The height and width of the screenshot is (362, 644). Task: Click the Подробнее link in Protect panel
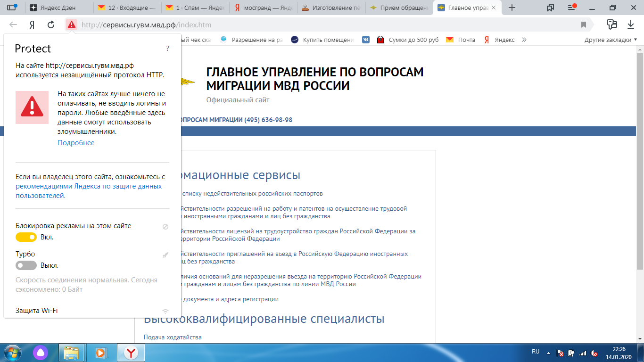pyautogui.click(x=76, y=143)
